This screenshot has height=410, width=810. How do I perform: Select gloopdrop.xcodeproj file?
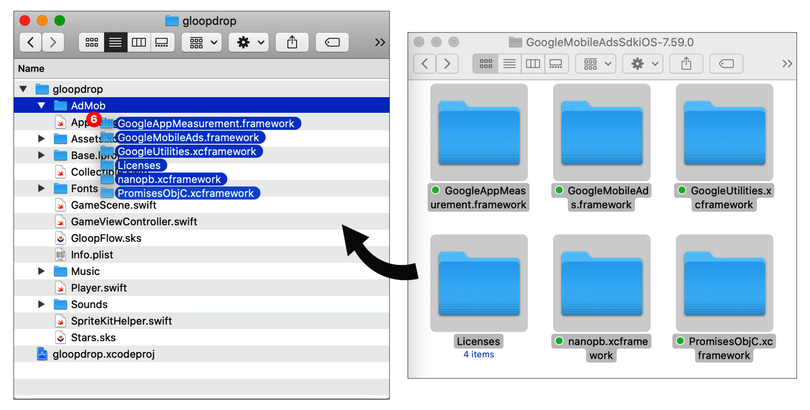pyautogui.click(x=201, y=354)
